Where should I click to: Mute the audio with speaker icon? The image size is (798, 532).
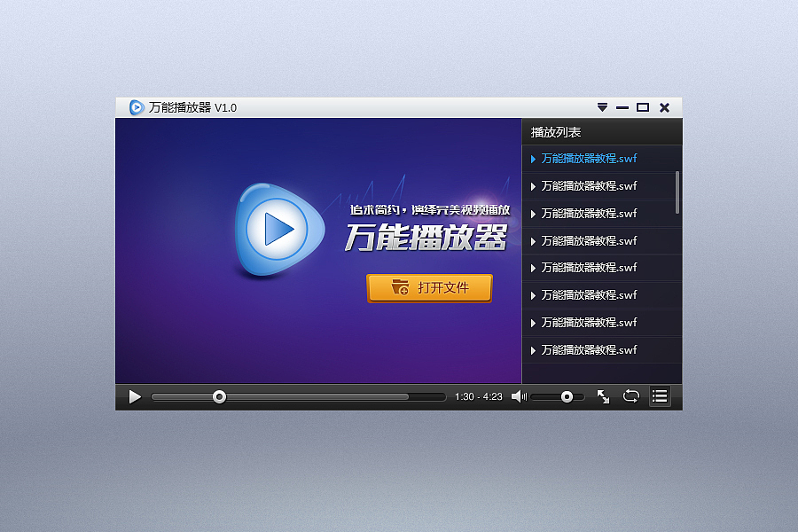click(517, 396)
